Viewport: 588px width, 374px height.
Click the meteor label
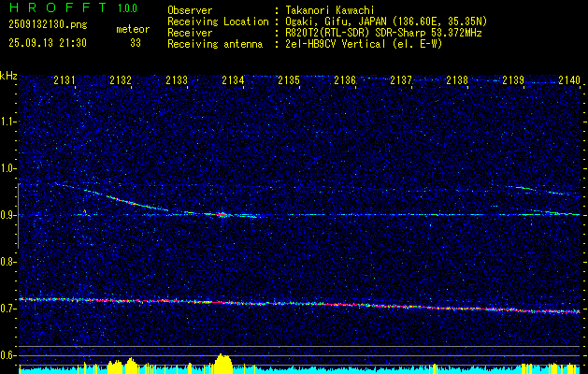point(133,29)
